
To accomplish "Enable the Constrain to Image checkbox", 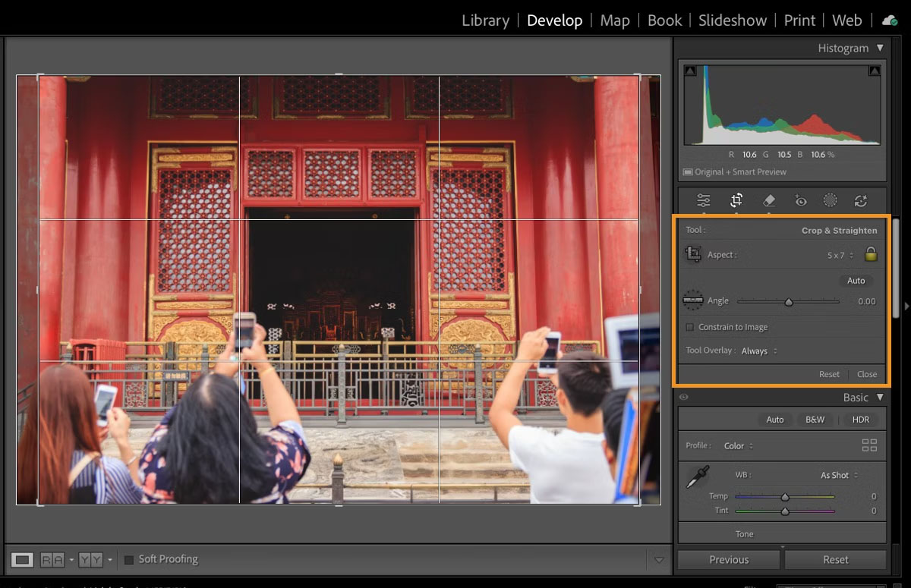I will tap(692, 327).
